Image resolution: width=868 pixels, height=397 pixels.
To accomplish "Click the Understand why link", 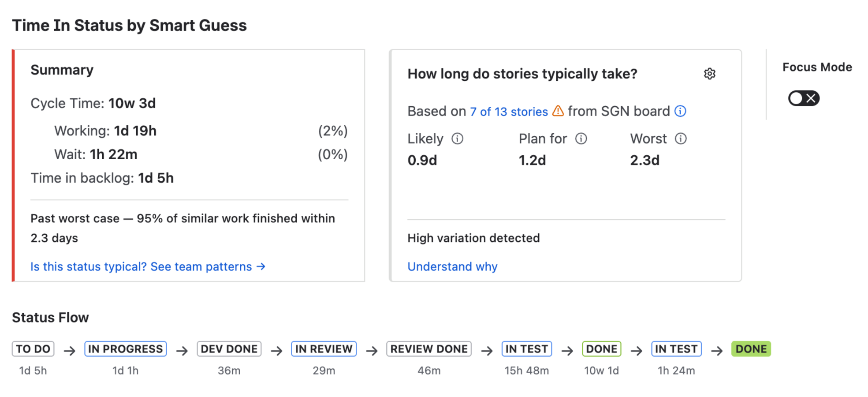I will coord(452,266).
